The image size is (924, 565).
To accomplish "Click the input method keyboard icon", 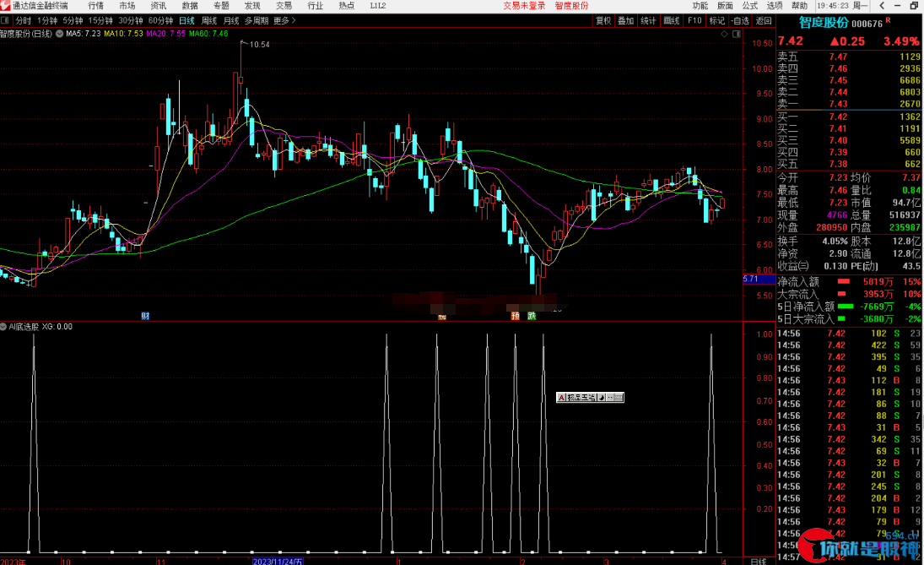I will click(x=619, y=398).
